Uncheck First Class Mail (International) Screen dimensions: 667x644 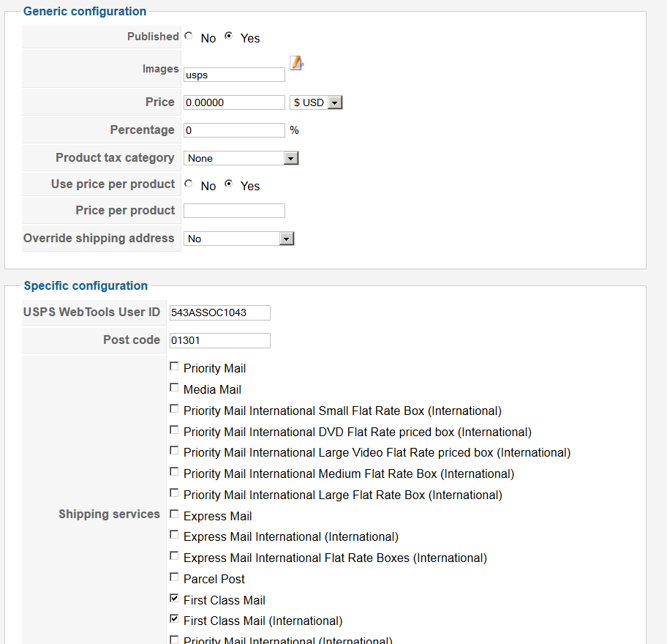tap(174, 619)
